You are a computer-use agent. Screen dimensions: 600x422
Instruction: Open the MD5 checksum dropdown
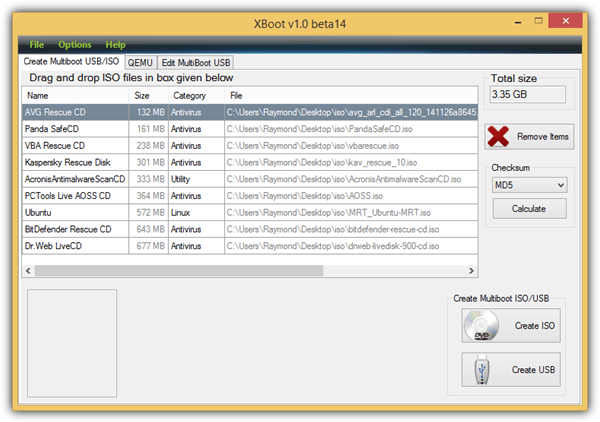529,185
